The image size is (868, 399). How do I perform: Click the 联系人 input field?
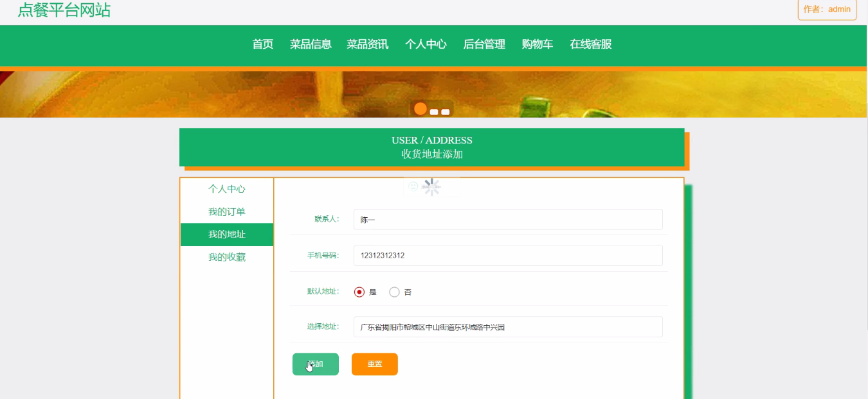[x=507, y=220]
